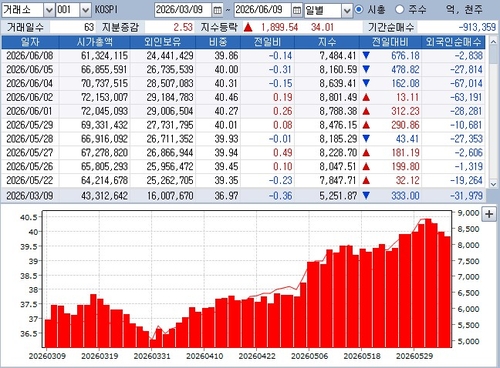Viewport: 500px width, 368px height.
Task: Click the 거래일수 value 63
Action: [x=89, y=27]
